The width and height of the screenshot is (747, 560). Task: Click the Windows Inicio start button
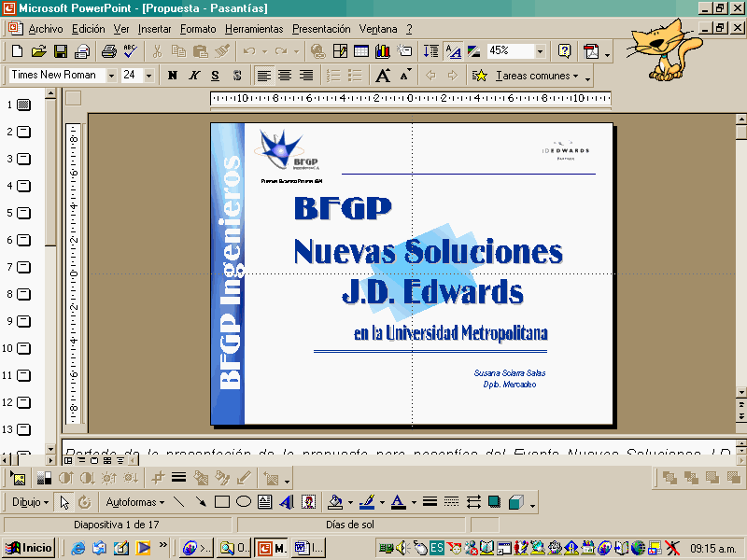point(29,548)
